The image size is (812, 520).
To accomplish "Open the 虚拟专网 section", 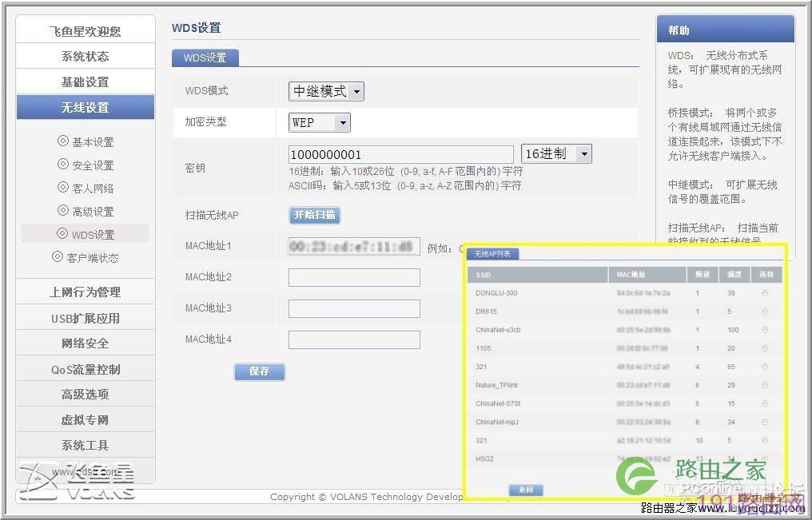I will pyautogui.click(x=86, y=419).
